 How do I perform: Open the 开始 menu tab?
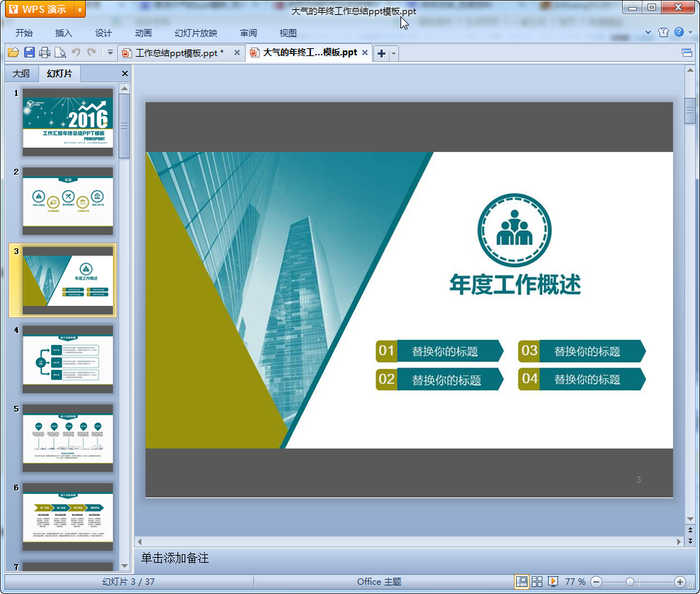[23, 33]
